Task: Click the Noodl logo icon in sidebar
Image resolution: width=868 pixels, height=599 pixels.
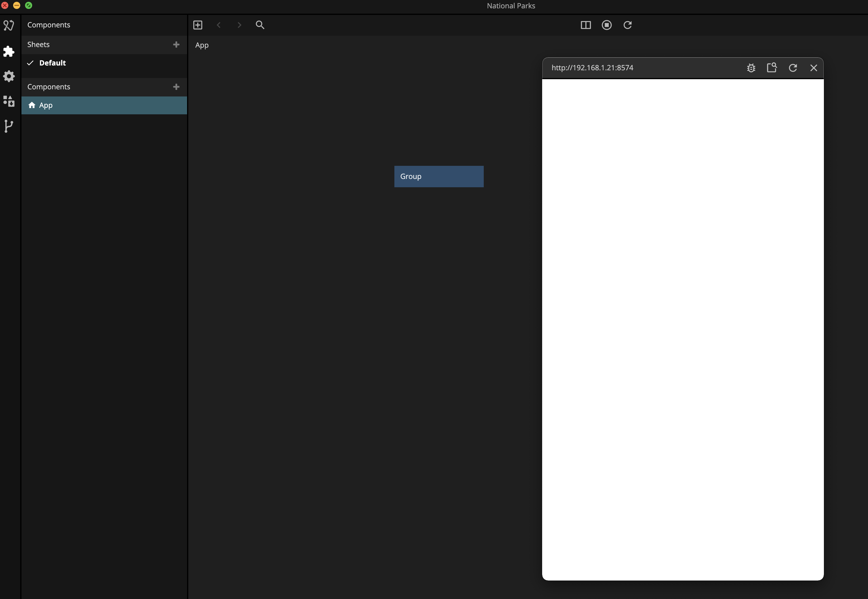Action: 9,25
